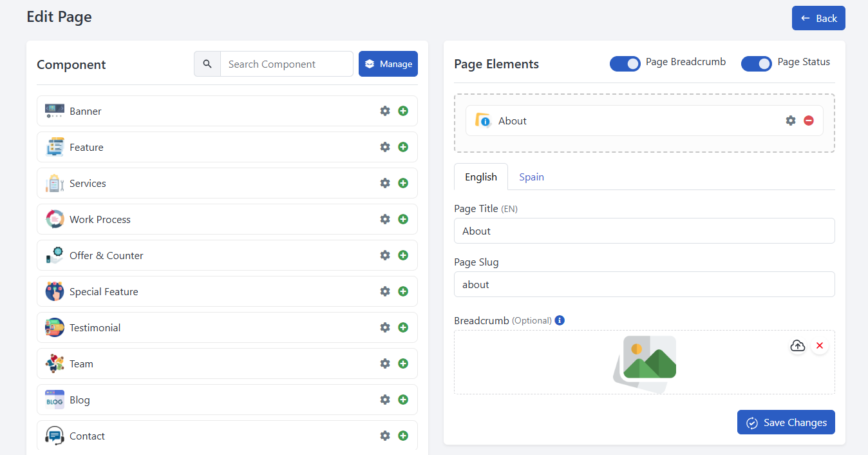Open the About element settings gear
868x455 pixels.
(791, 120)
